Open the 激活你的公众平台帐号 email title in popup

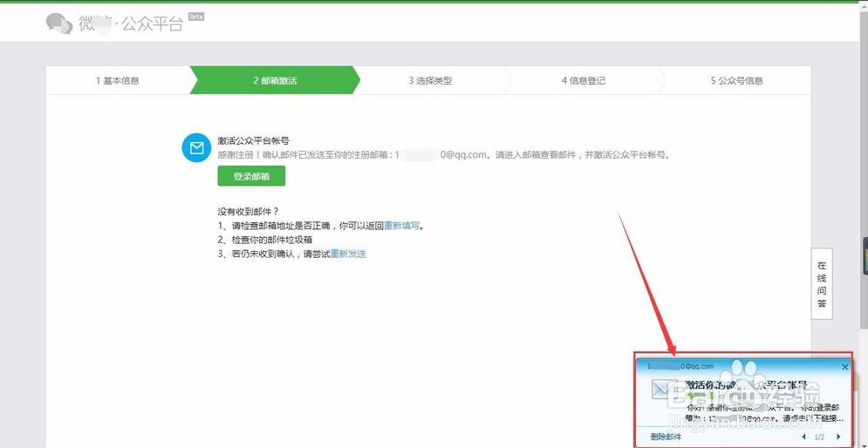[x=746, y=385]
